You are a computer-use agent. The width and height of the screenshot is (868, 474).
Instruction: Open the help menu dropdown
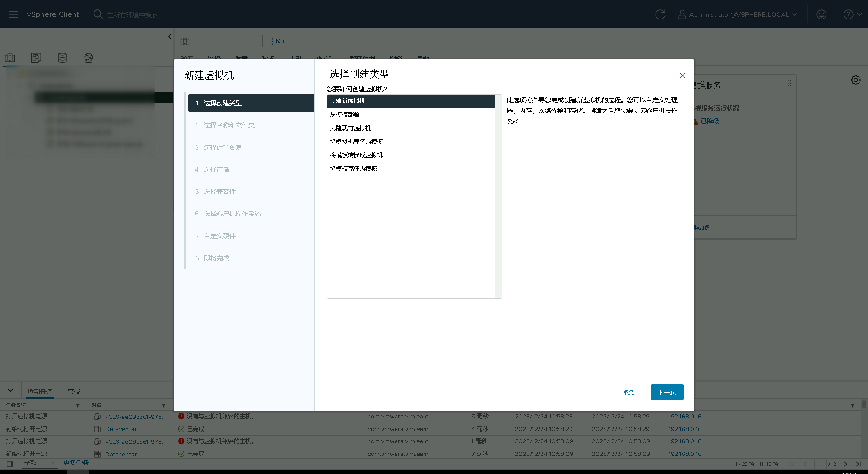[852, 14]
